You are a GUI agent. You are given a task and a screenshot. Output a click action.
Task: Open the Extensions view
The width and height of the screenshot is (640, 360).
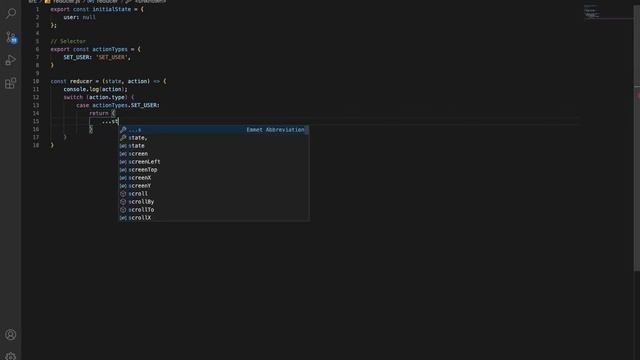pos(11,83)
